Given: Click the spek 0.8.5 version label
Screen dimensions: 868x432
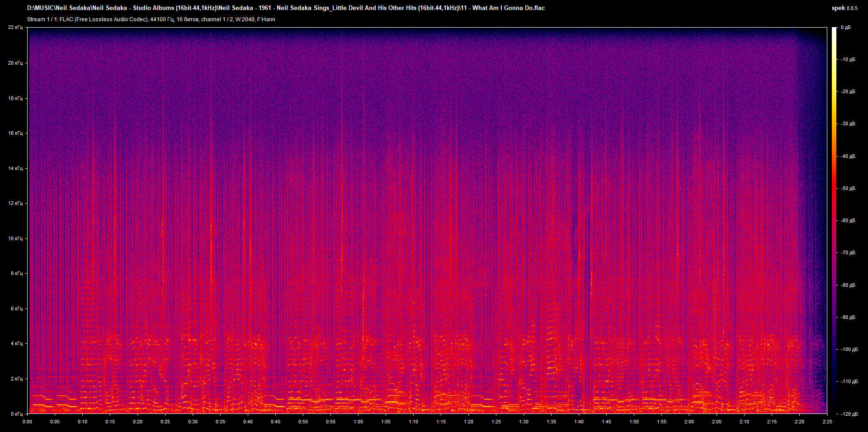Looking at the screenshot, I should point(844,8).
